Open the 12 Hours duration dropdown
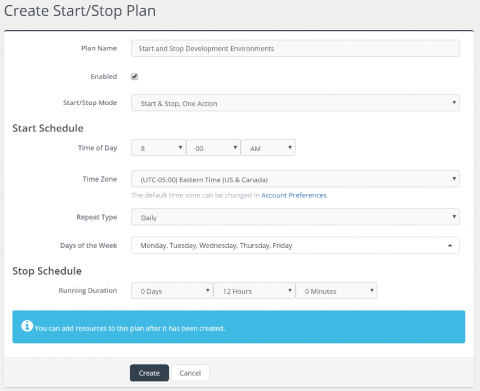Screen dimensions: 480x391 pyautogui.click(x=254, y=291)
